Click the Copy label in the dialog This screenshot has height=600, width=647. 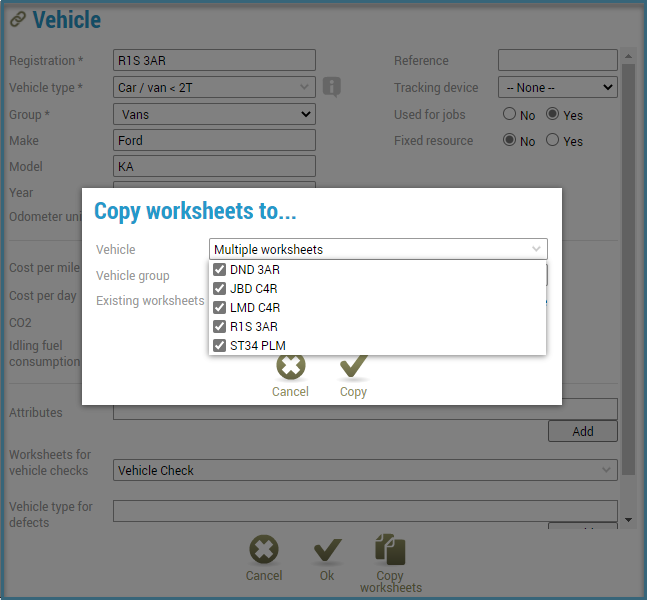353,392
